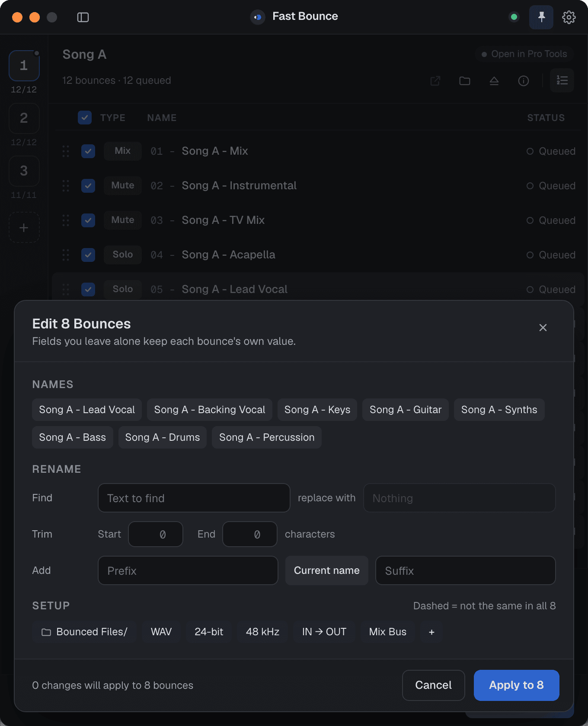This screenshot has height=726, width=588.
Task: Click the Mute type badge on row 03
Action: [123, 220]
